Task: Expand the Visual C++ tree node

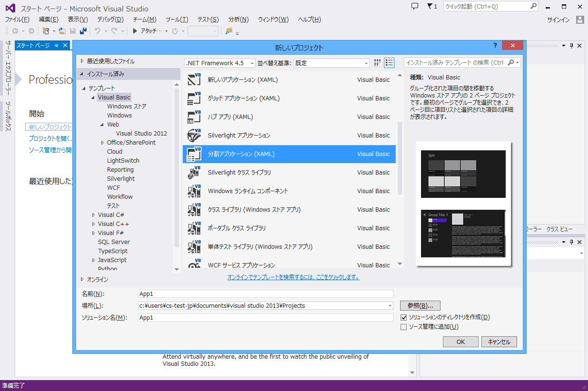Action: click(x=93, y=224)
